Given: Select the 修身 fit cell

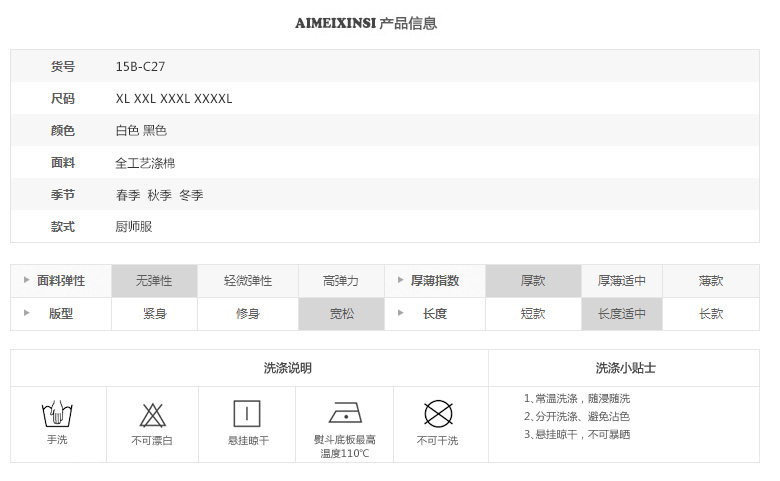Looking at the screenshot, I should [248, 314].
